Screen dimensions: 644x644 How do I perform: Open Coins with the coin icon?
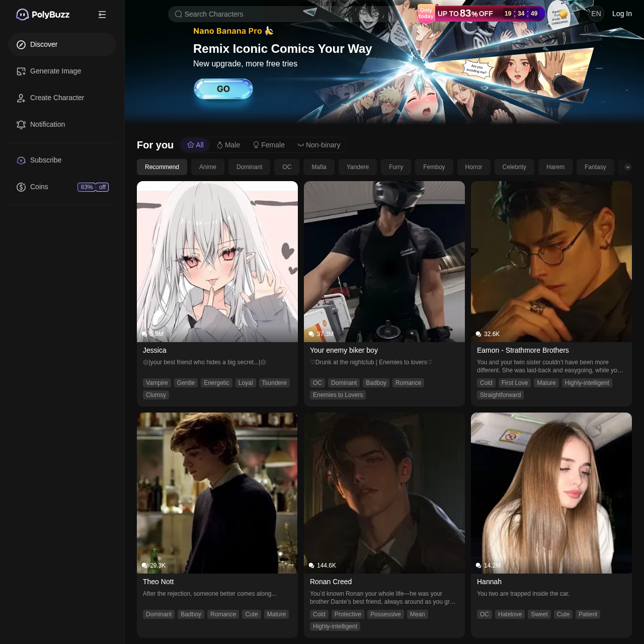click(21, 187)
